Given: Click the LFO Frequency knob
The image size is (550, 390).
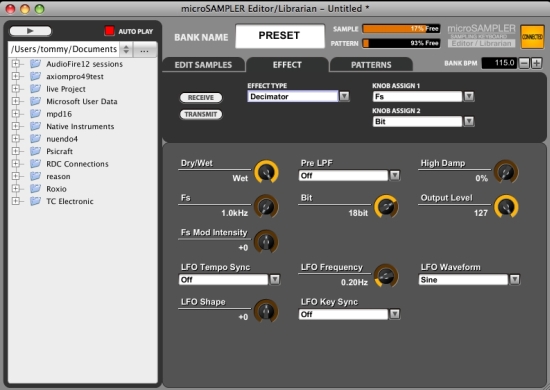Looking at the screenshot, I should point(386,276).
